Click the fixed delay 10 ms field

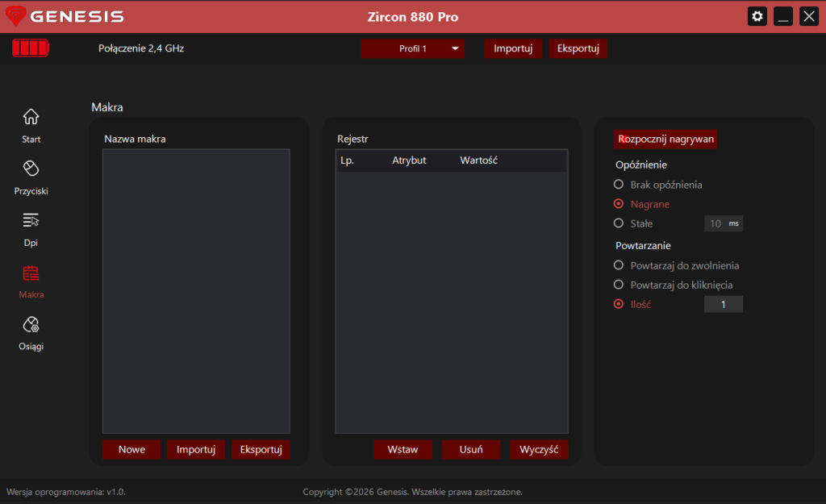click(x=724, y=223)
